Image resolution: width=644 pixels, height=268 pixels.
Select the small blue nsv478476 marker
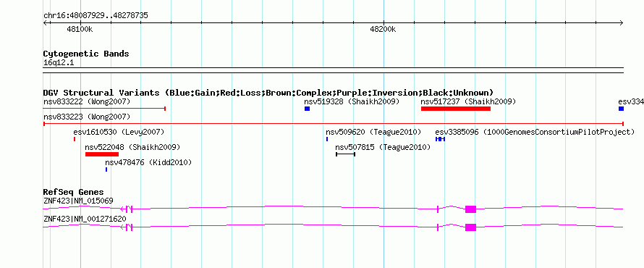[x=106, y=169]
